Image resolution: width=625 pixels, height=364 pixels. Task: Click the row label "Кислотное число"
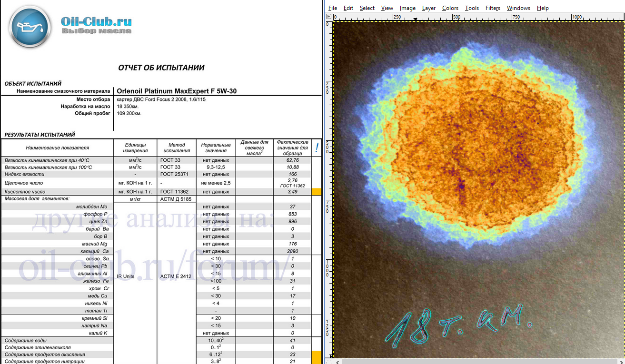(x=24, y=192)
